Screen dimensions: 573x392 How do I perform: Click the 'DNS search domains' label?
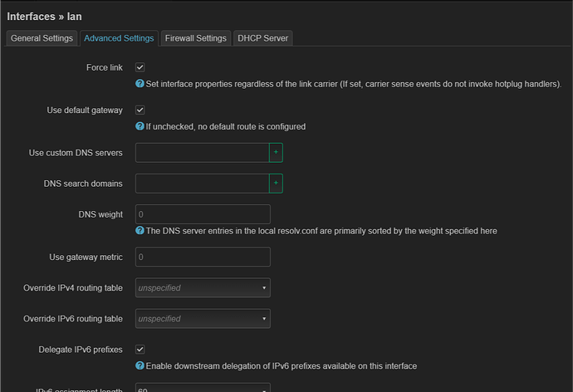point(83,184)
